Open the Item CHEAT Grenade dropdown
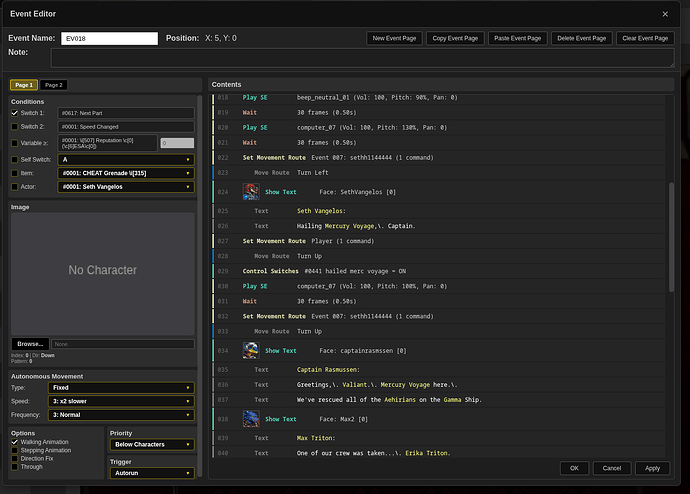 [126, 173]
